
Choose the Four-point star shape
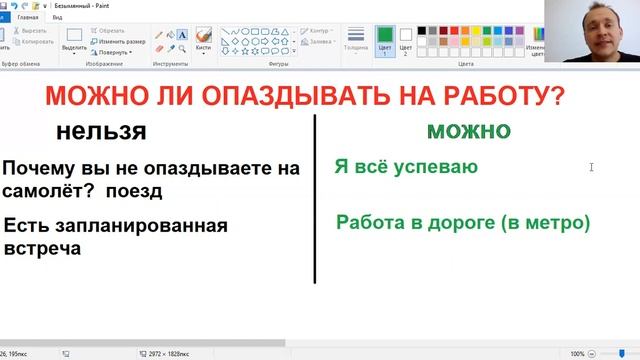pyautogui.click(x=235, y=51)
